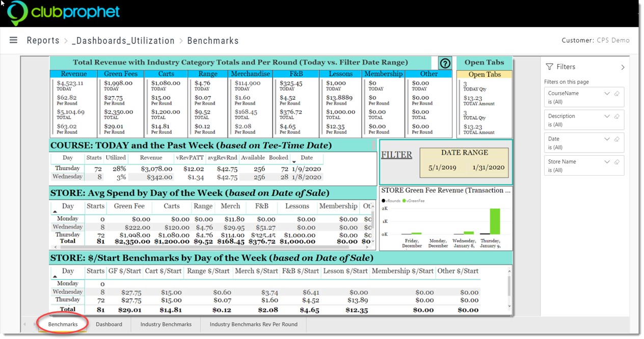Click the $342.00 Wednesday revenue cell
Image resolution: width=644 pixels, height=339 pixels.
click(159, 177)
